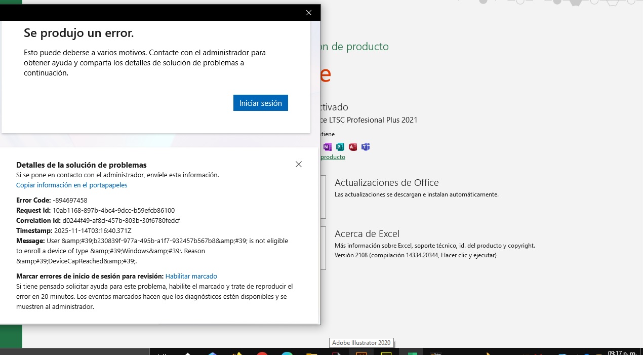Open the Actualizaciones de Office options button
644x355 pixels.
click(x=323, y=196)
